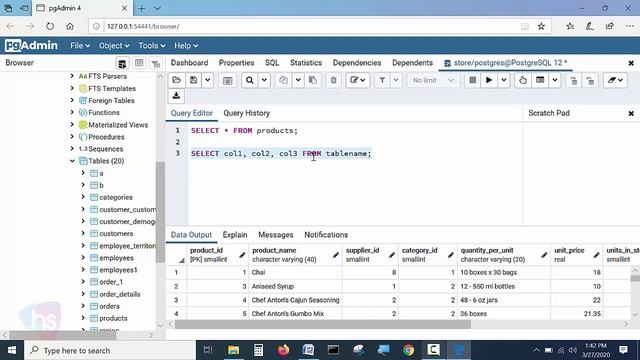Refresh the browser page

[50, 26]
